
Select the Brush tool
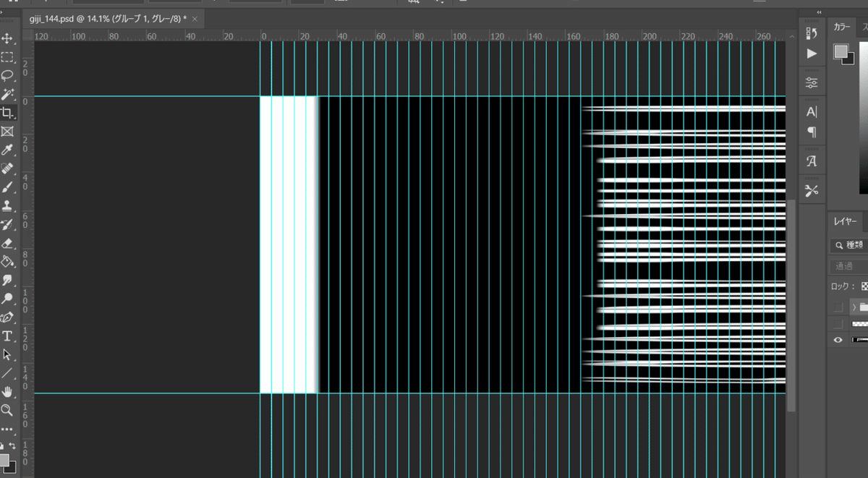point(7,187)
